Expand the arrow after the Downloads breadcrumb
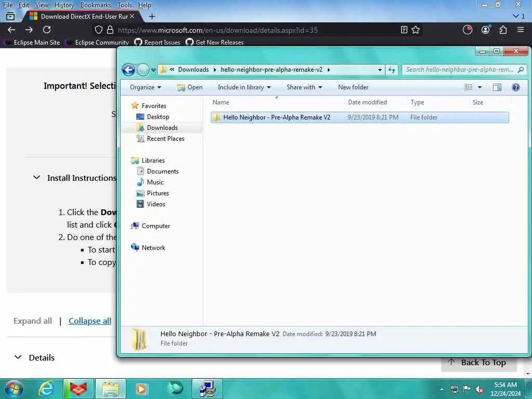 pos(215,70)
